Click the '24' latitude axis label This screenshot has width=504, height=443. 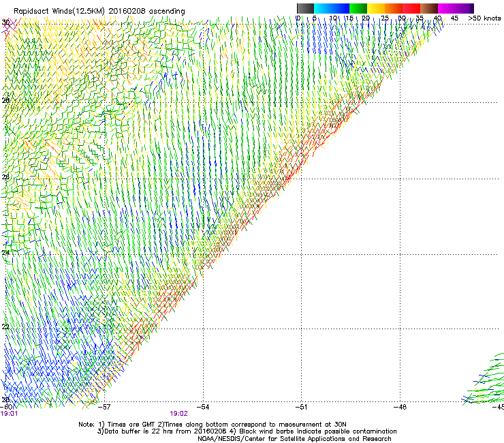point(5,253)
